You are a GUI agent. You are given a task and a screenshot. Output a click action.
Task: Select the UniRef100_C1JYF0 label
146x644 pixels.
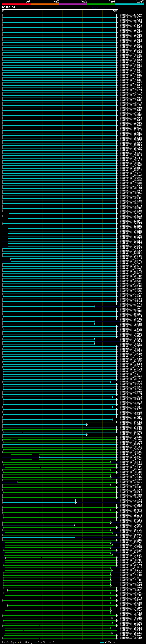131,30
